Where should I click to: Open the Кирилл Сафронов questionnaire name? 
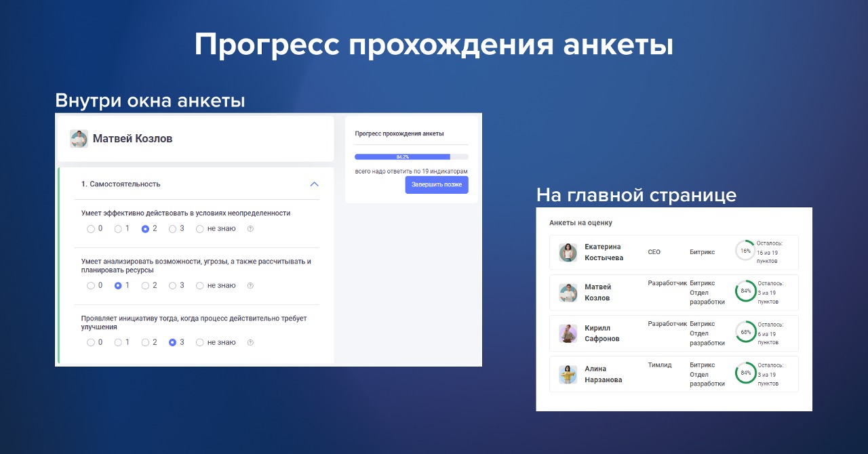[x=602, y=333]
